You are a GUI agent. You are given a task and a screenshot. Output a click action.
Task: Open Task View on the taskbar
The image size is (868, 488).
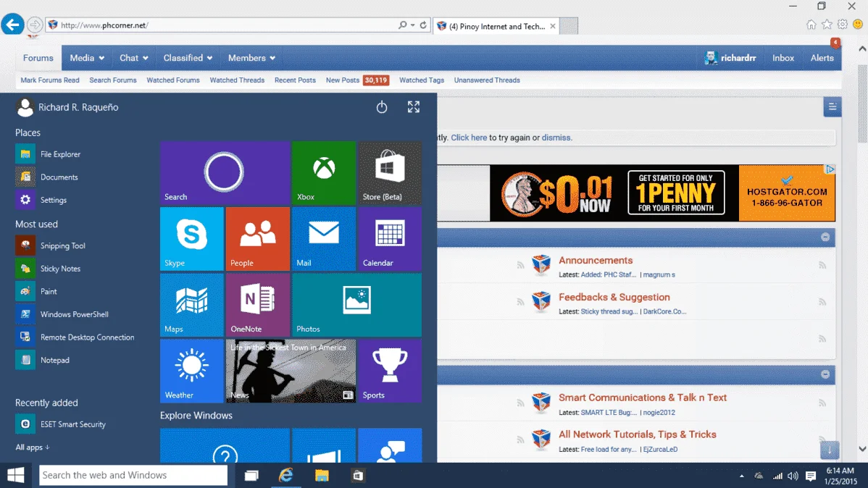252,475
